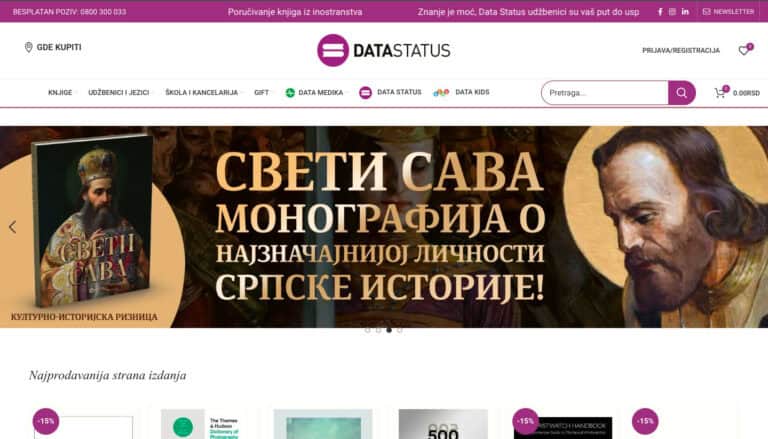
Task: Select the second carousel dot
Action: (378, 330)
